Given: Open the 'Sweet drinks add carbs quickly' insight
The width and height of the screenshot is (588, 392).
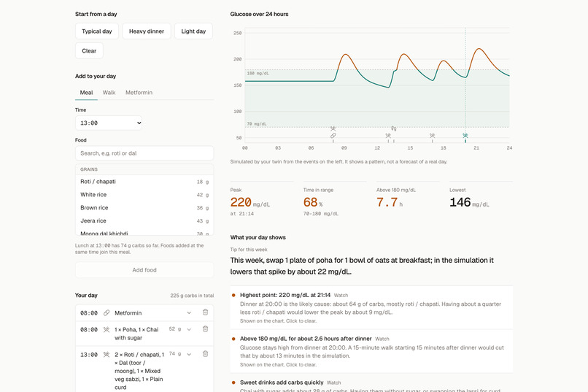Looking at the screenshot, I should point(371,383).
